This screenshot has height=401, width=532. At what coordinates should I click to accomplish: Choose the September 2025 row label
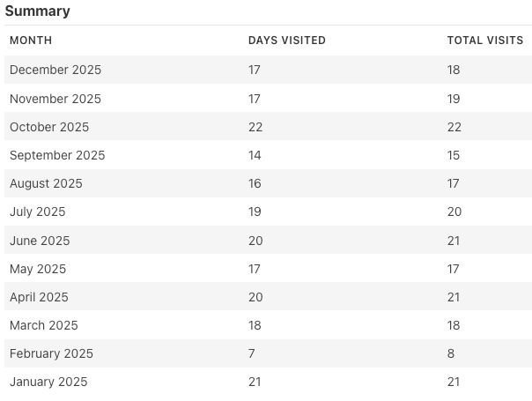57,155
